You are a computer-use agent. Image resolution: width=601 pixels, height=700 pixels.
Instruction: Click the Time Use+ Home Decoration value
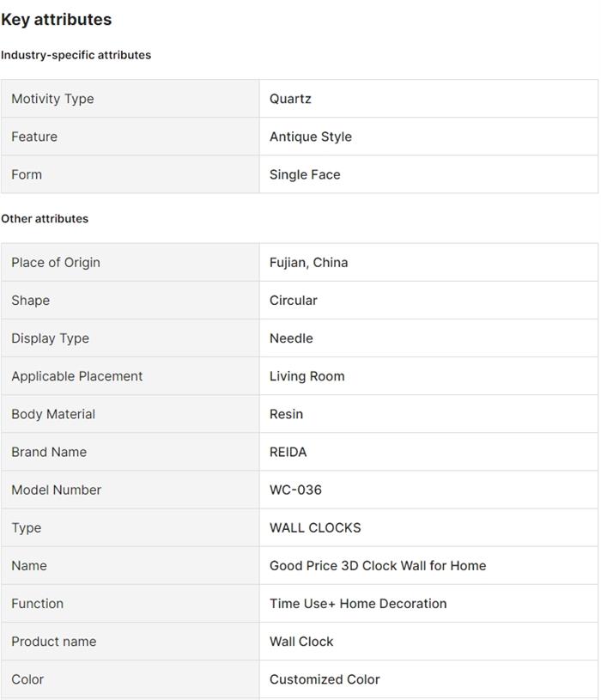pyautogui.click(x=358, y=603)
